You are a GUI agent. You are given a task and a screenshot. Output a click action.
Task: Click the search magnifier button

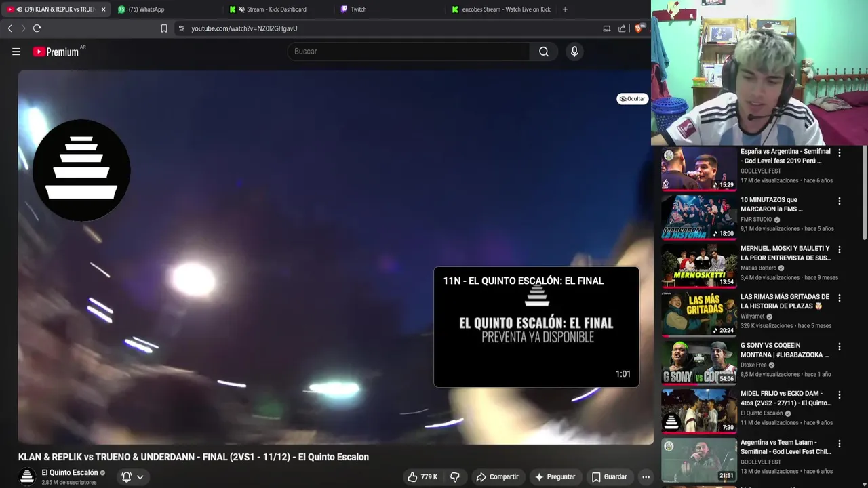click(544, 52)
